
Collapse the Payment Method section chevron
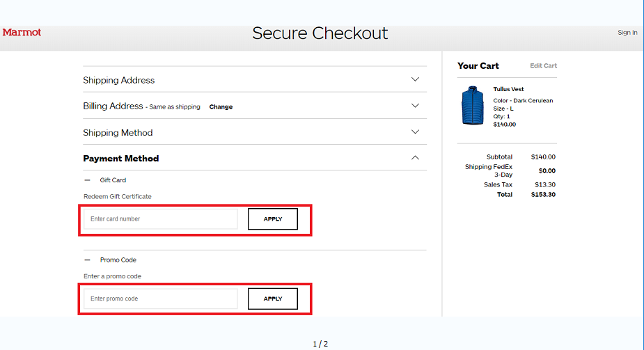point(415,157)
